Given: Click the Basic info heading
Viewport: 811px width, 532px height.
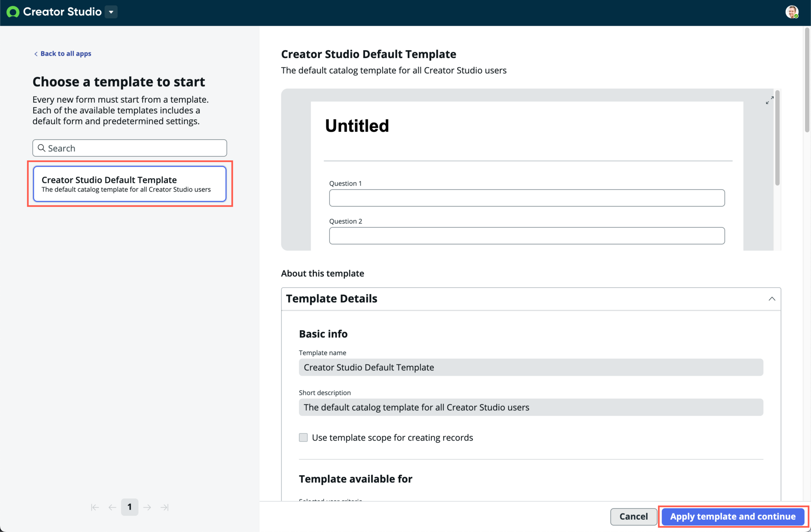Looking at the screenshot, I should pos(323,334).
